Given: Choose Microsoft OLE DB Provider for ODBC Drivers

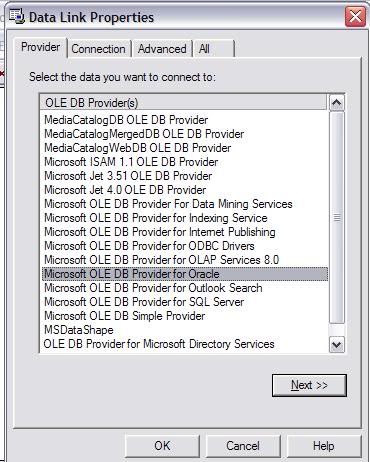Looking at the screenshot, I should [x=149, y=246].
